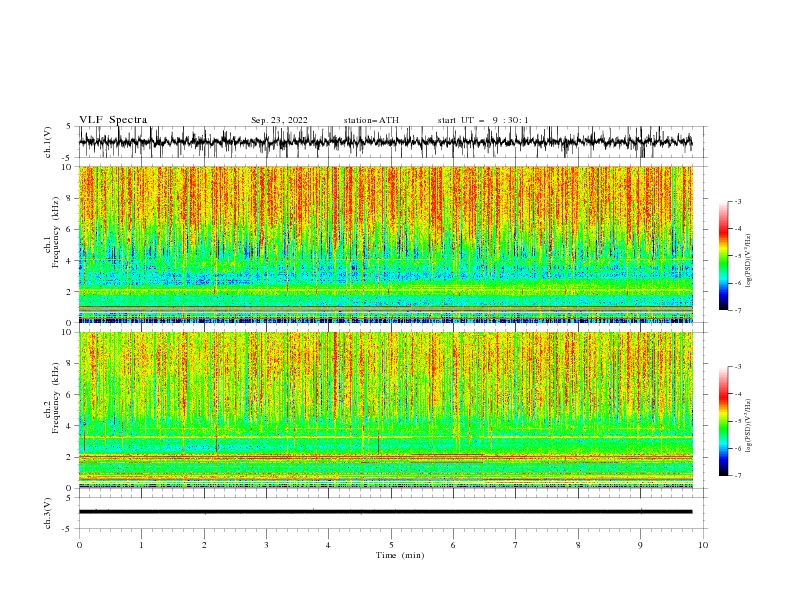Click the "station=ATH" header label

pos(371,120)
